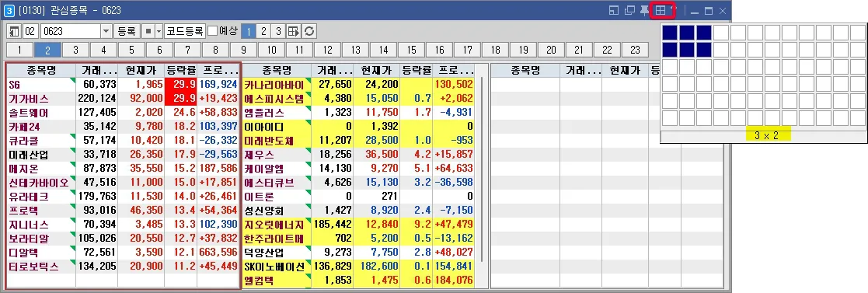Image resolution: width=868 pixels, height=293 pixels.
Task: Select the 카나리아바이오 stock name
Action: [274, 85]
